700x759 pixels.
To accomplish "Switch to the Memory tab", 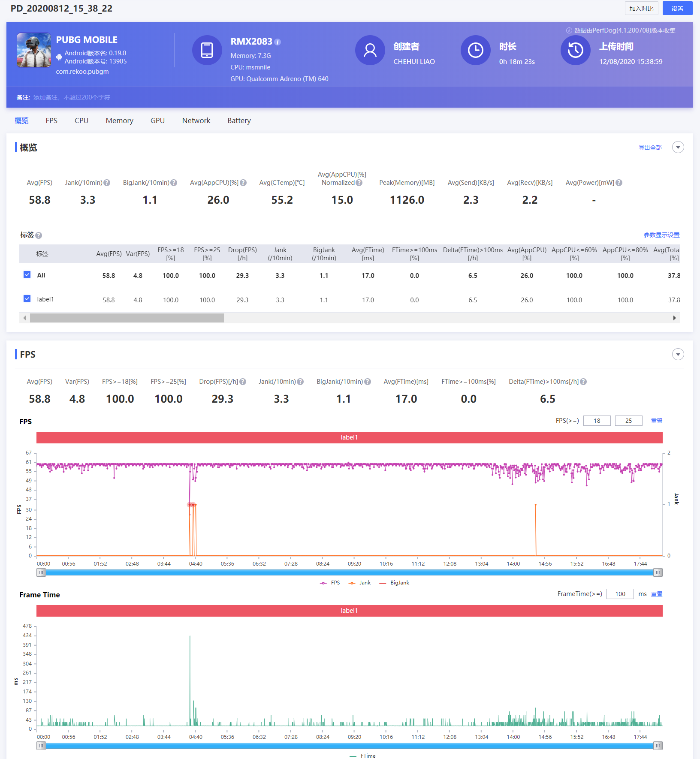I will coord(119,120).
